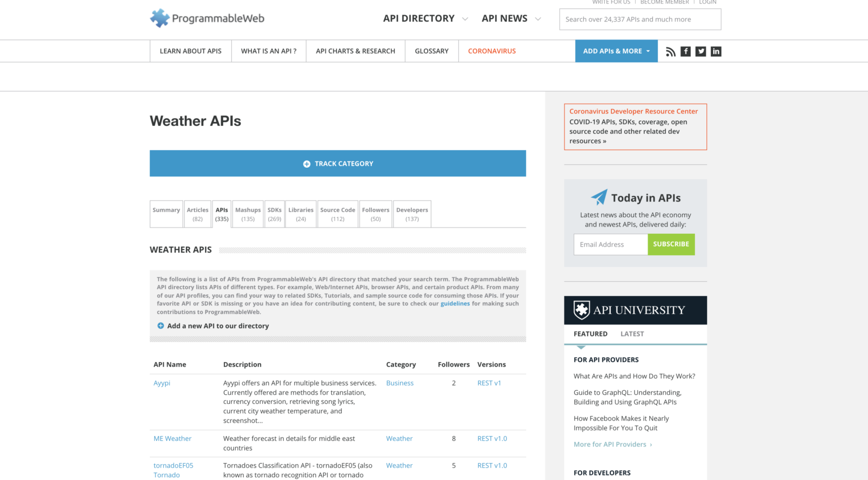This screenshot has height=480, width=868.
Task: Open the ME Weather API page
Action: (x=172, y=438)
